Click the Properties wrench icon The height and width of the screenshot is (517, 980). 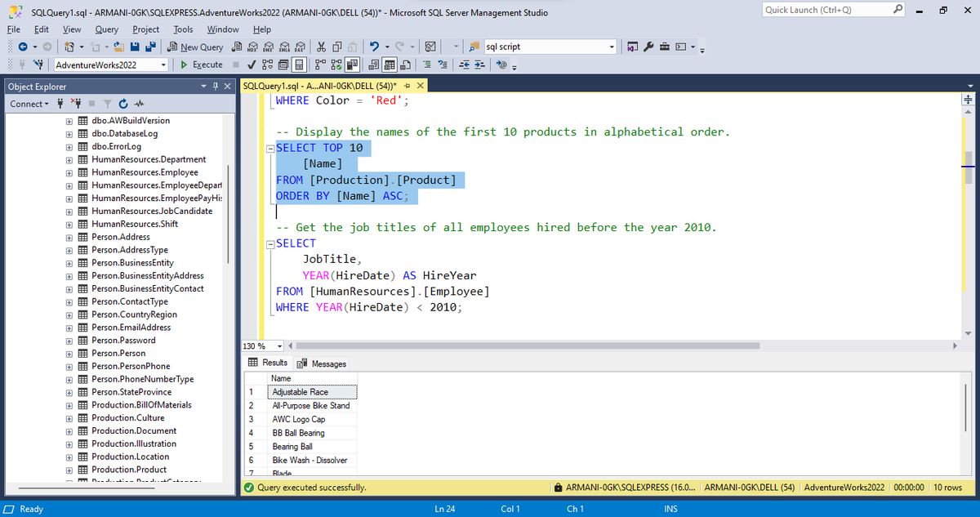(648, 47)
